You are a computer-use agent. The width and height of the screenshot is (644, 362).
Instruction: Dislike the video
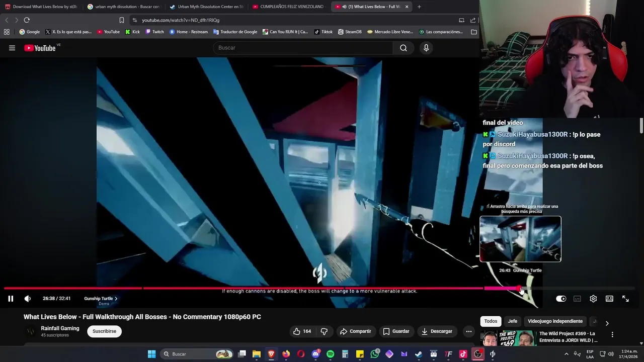click(324, 331)
